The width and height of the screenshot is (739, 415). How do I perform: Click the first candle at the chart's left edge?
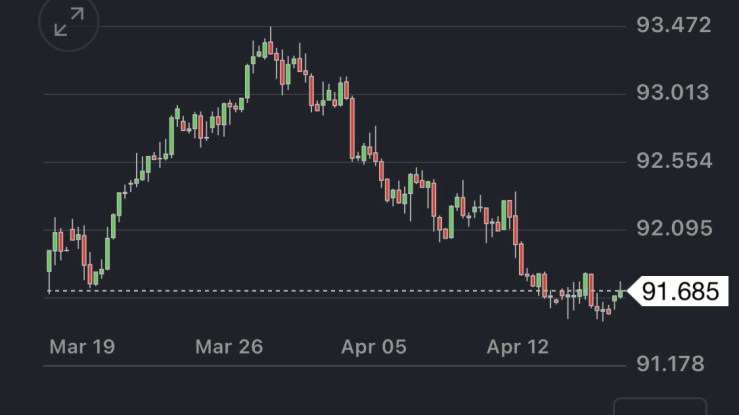[49, 261]
